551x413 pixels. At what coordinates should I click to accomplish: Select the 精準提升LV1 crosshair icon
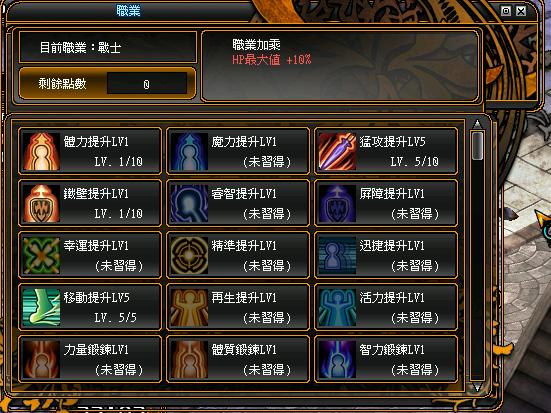pyautogui.click(x=189, y=256)
